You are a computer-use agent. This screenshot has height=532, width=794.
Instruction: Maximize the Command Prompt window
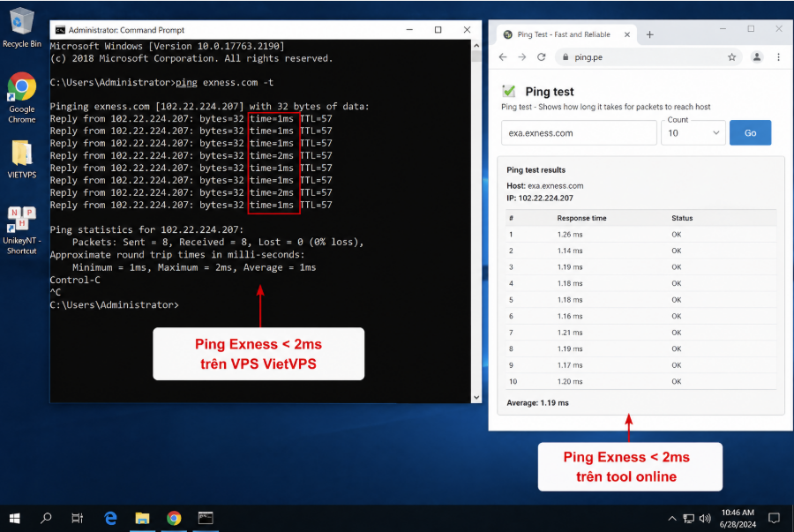tap(438, 30)
